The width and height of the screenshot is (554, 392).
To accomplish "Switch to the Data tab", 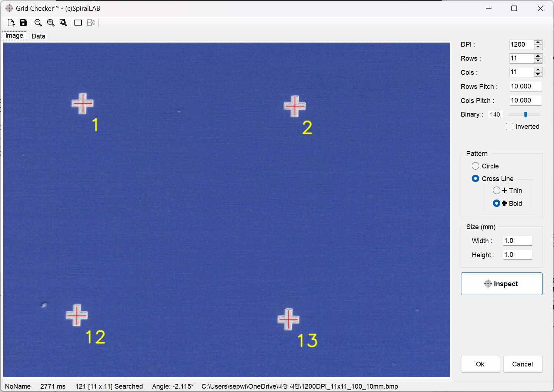I will pyautogui.click(x=39, y=36).
